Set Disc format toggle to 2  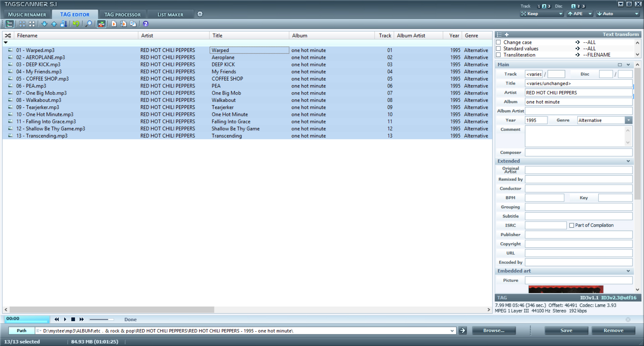click(x=579, y=6)
